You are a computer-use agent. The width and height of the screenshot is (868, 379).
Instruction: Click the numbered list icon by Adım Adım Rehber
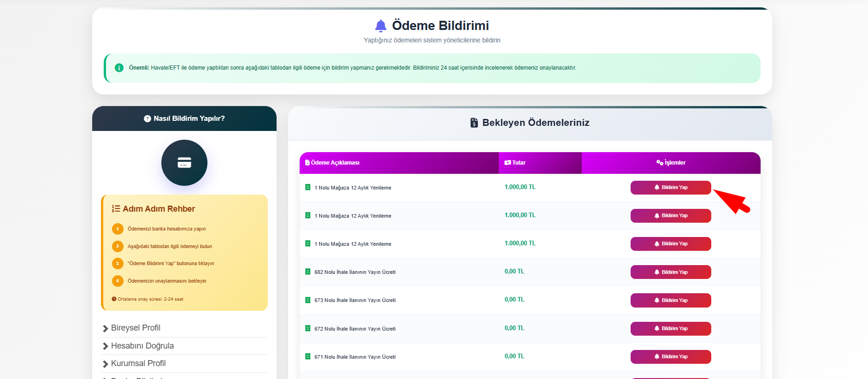coord(116,209)
